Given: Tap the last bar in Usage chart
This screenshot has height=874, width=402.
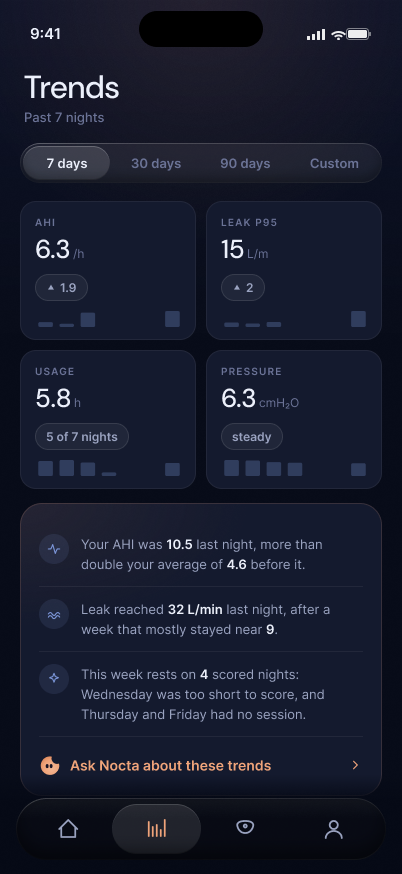Looking at the screenshot, I should pos(172,469).
